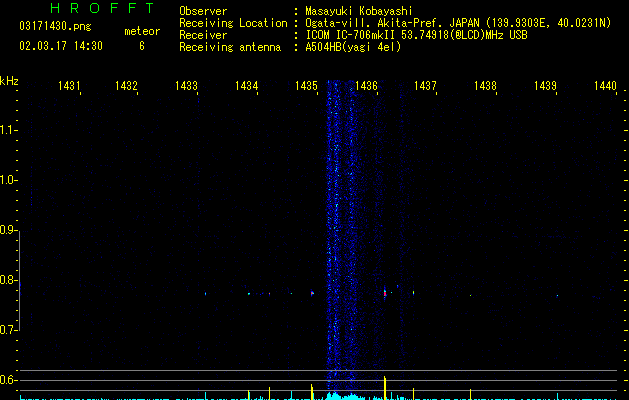Click the tallest yellow intensity spike after 1436

385,388
